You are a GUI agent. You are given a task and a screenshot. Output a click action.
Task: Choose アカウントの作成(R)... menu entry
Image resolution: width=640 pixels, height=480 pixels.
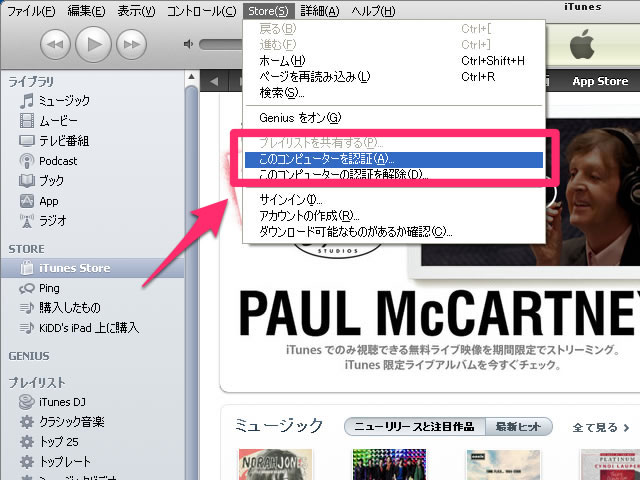394,216
